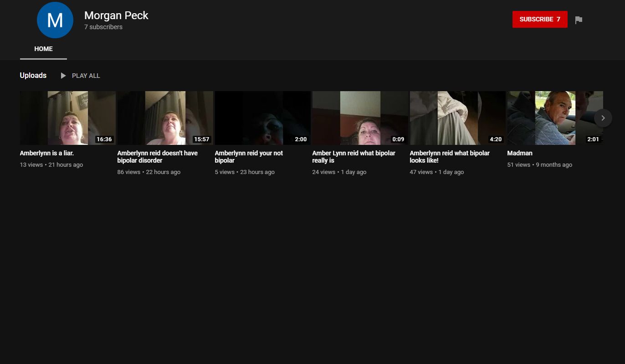Open thumbnail of the Madman video

point(555,118)
